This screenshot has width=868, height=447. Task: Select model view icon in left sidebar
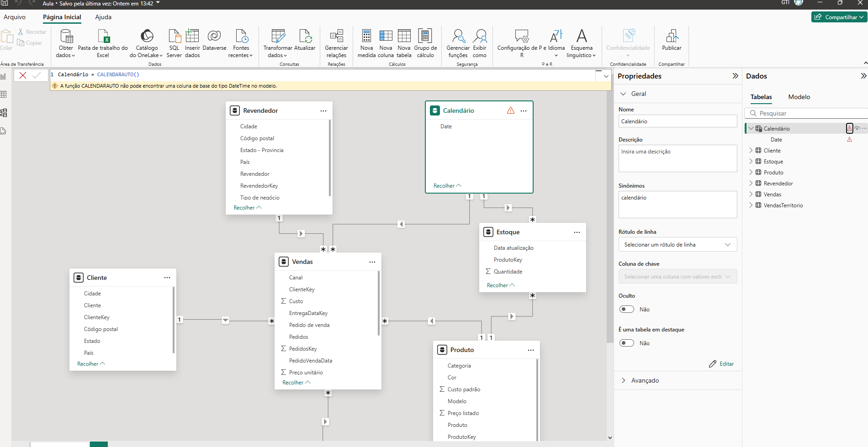pos(4,113)
